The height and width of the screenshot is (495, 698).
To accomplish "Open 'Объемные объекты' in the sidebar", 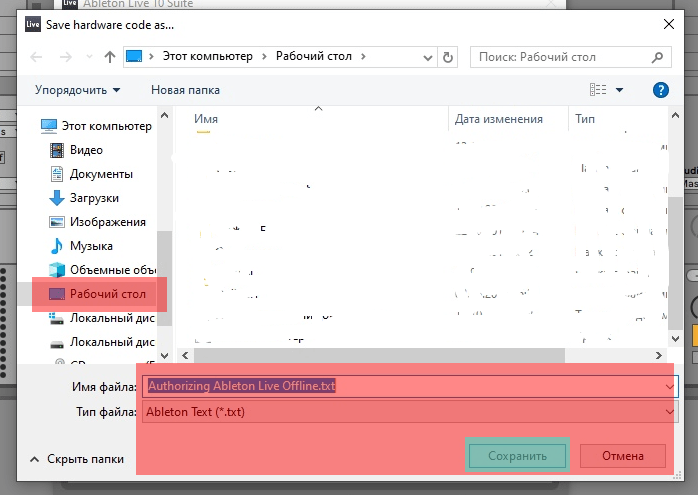I will coord(102,270).
